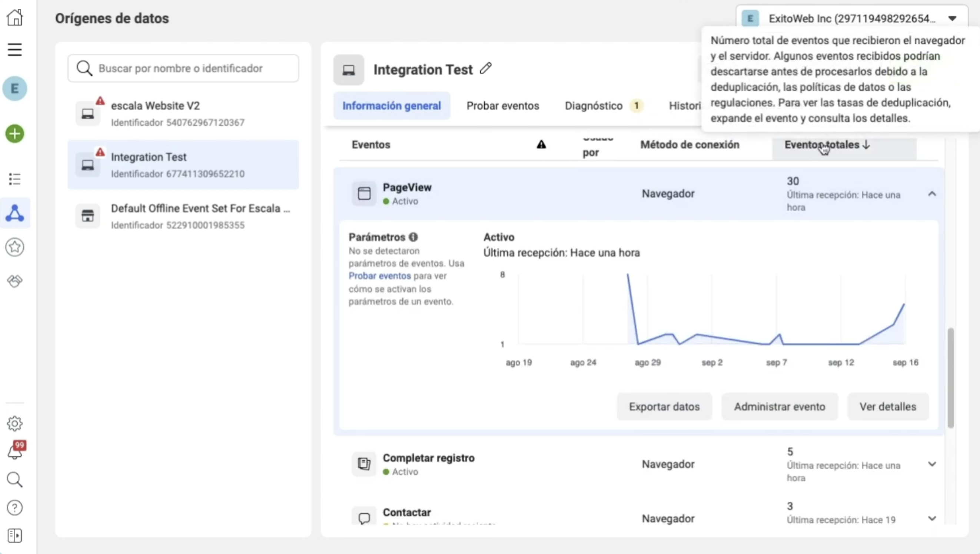The width and height of the screenshot is (980, 554).
Task: Click Administrar evento button
Action: tap(780, 407)
